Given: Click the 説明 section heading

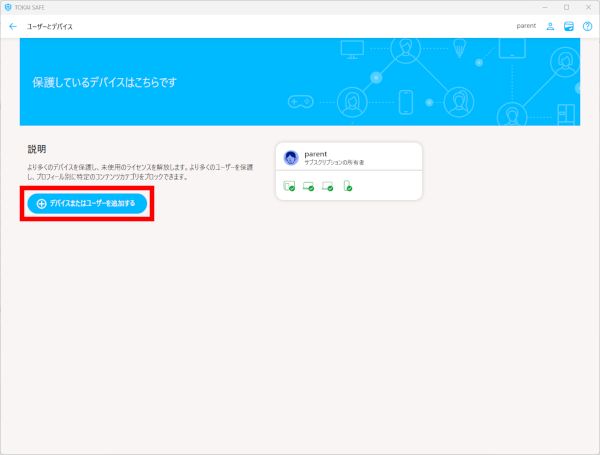Looking at the screenshot, I should click(37, 149).
